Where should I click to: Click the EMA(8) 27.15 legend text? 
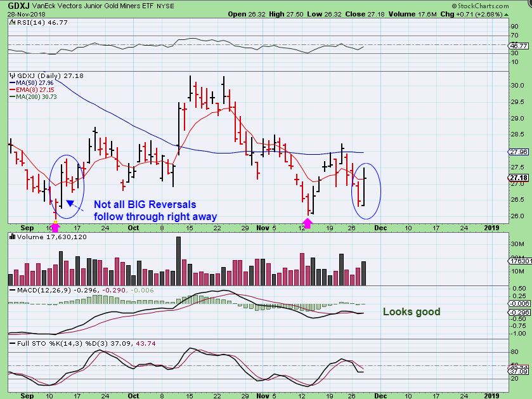coord(35,90)
